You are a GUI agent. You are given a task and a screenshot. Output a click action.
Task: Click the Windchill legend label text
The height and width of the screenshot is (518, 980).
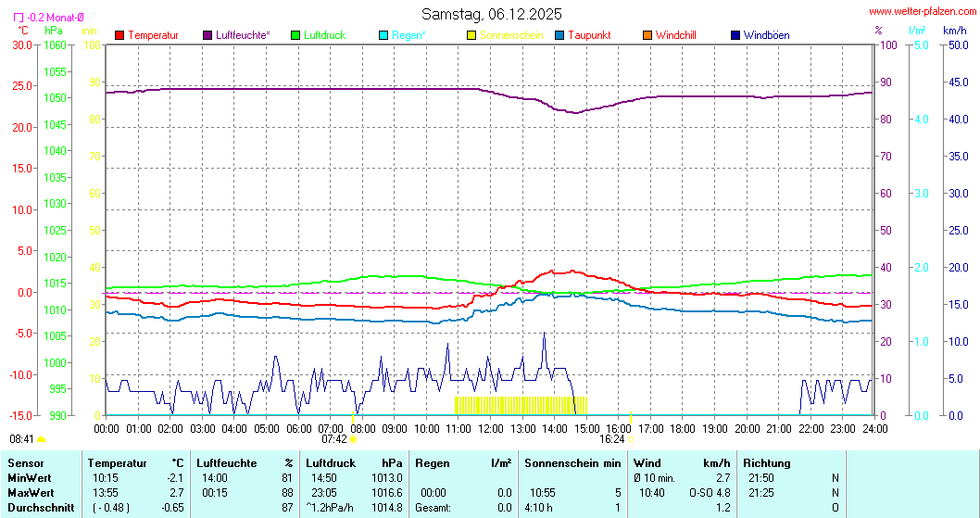(x=676, y=35)
